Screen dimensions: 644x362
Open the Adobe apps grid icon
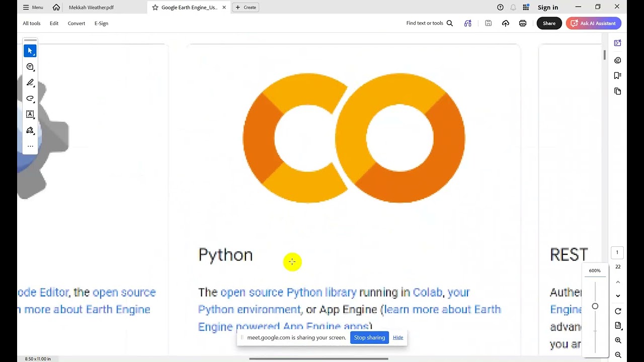(x=526, y=7)
